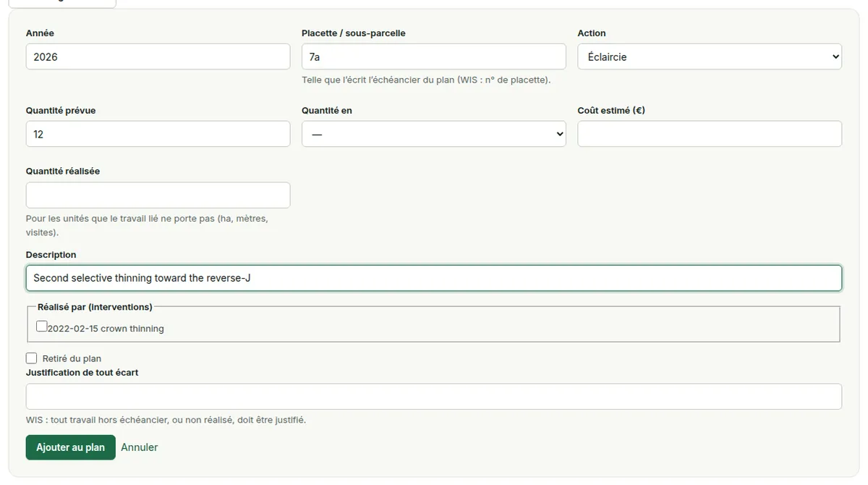Click the Quantité prévue field
The height and width of the screenshot is (485, 868).
pos(158,134)
